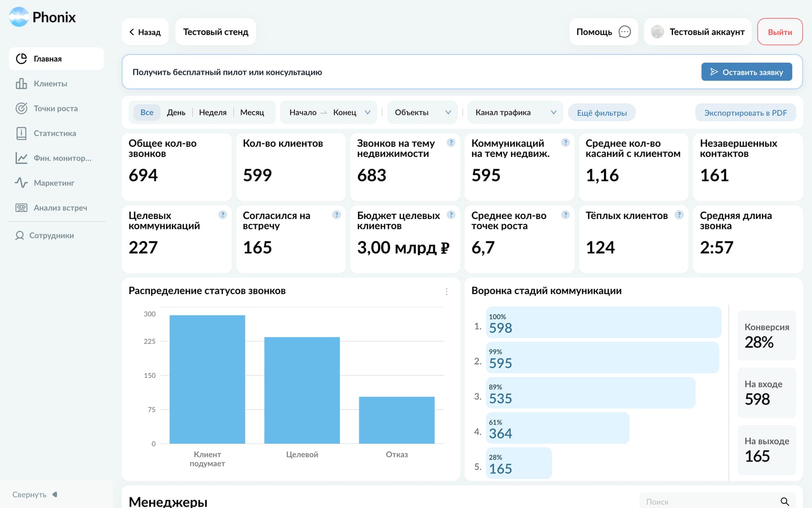Click the Экспортировать в PDF button

(x=745, y=113)
